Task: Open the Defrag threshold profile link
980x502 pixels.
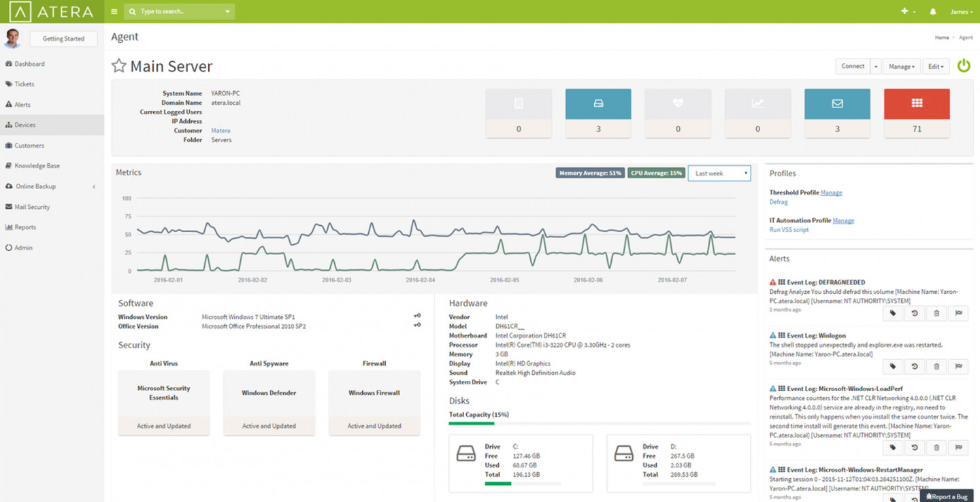Action: [779, 202]
